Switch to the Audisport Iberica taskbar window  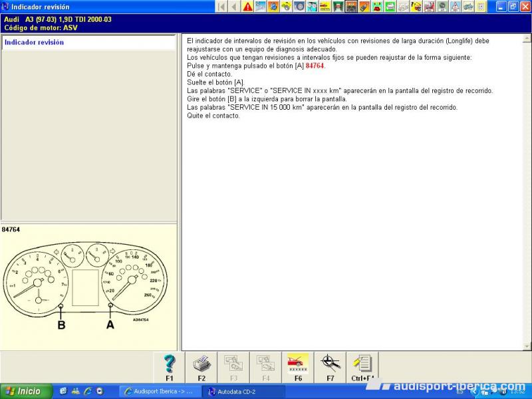[160, 392]
